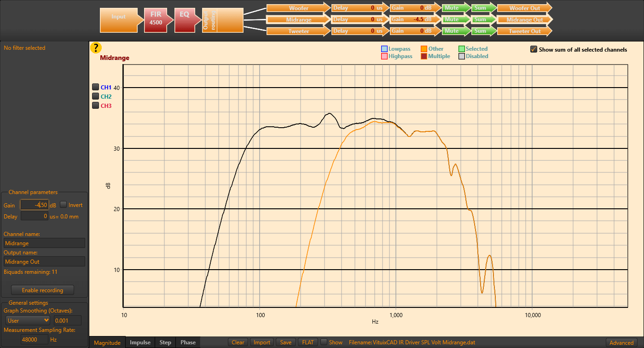Switch to the Impulse tab
The image size is (644, 348).
140,342
